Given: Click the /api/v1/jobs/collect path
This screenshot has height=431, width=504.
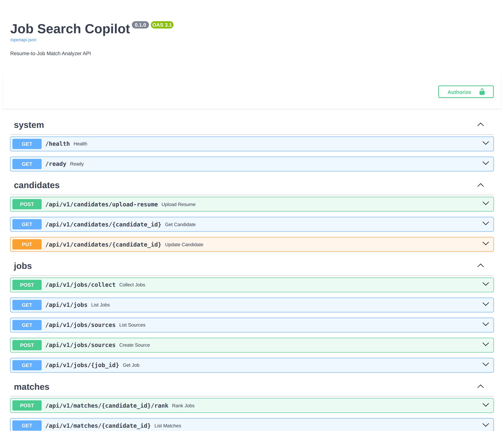Looking at the screenshot, I should (81, 285).
